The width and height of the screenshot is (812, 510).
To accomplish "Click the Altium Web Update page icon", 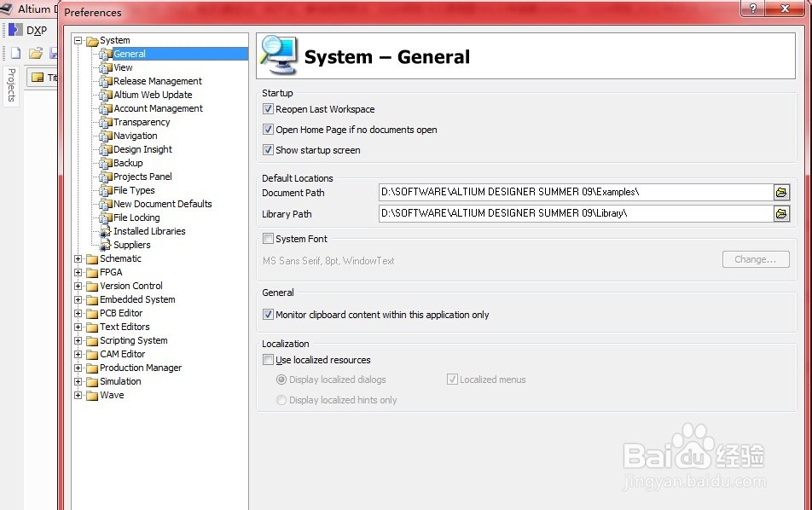I will click(106, 95).
